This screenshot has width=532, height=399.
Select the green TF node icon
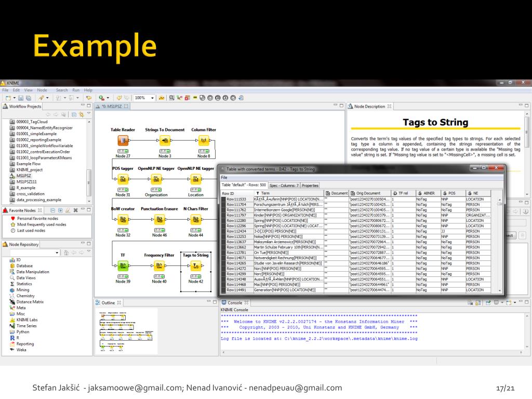123,265
